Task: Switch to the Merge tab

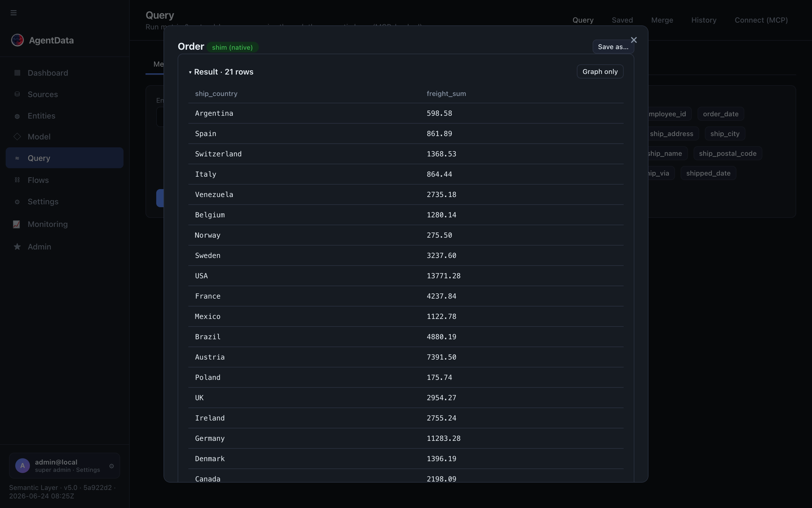Action: click(662, 20)
